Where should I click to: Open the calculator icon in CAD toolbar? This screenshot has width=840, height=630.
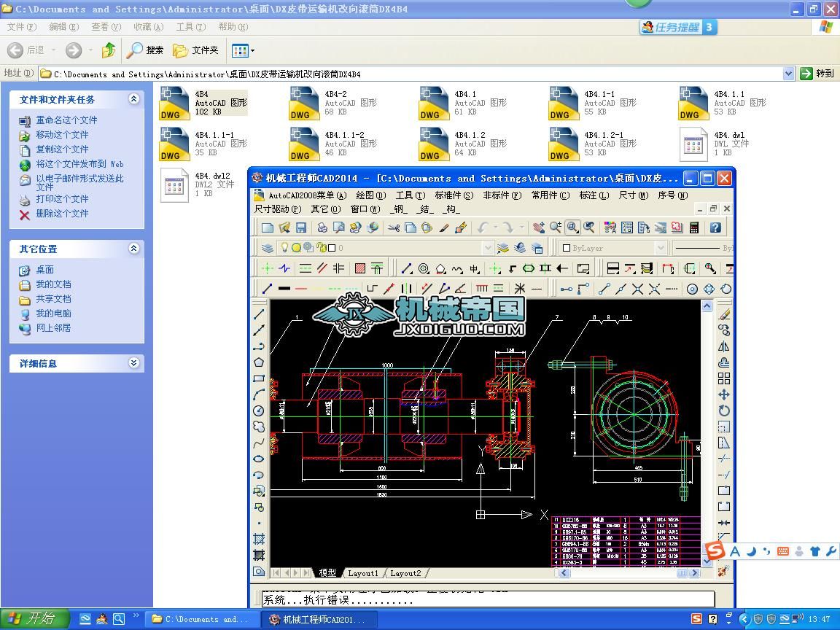694,227
